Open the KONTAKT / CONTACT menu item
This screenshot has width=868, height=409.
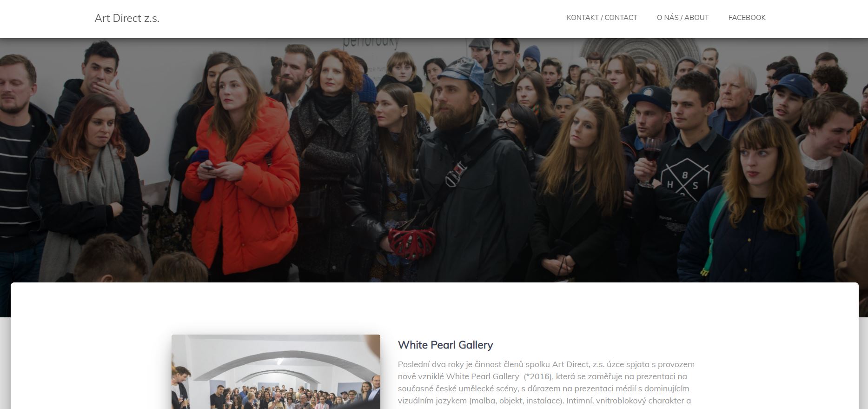[x=602, y=18]
